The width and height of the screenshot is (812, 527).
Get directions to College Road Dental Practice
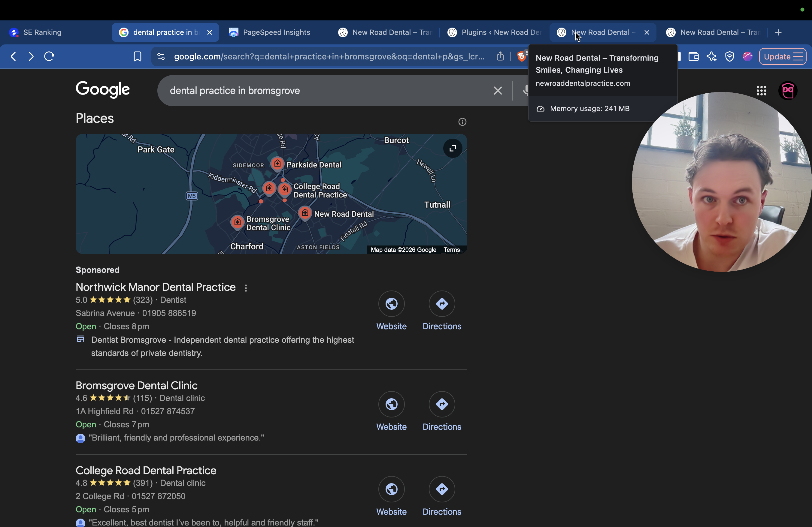tap(442, 489)
